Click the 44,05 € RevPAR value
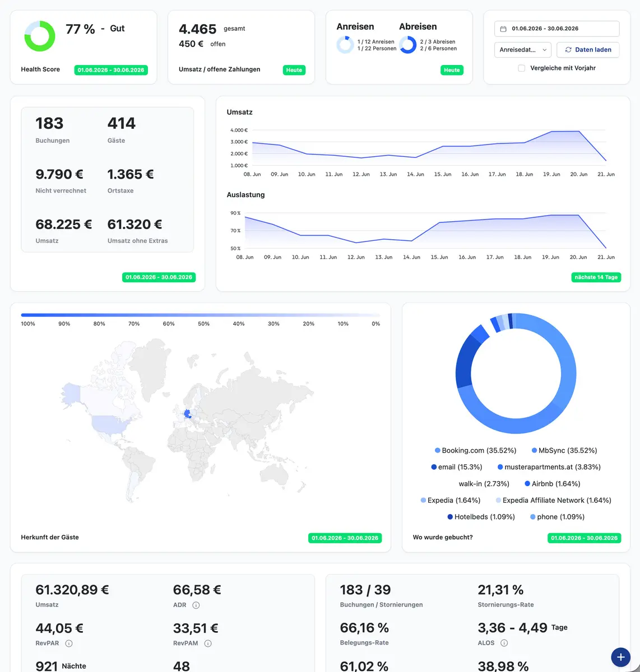This screenshot has width=640, height=672. pos(59,628)
